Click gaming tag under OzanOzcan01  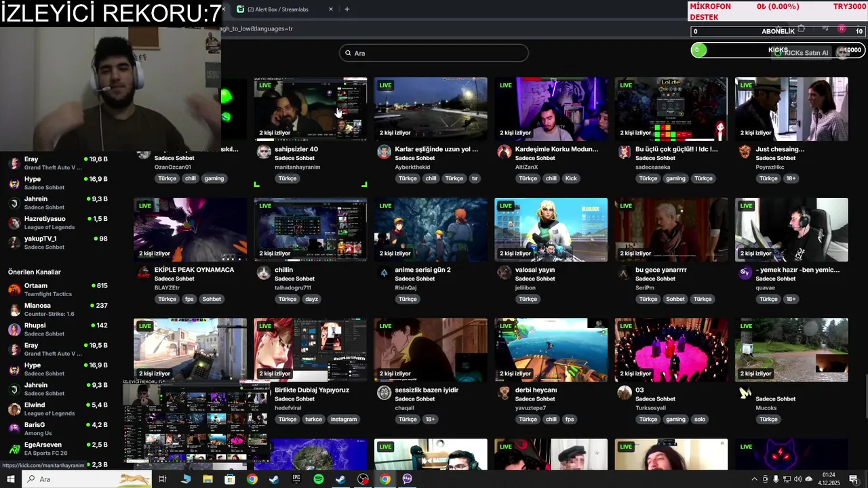click(x=214, y=178)
